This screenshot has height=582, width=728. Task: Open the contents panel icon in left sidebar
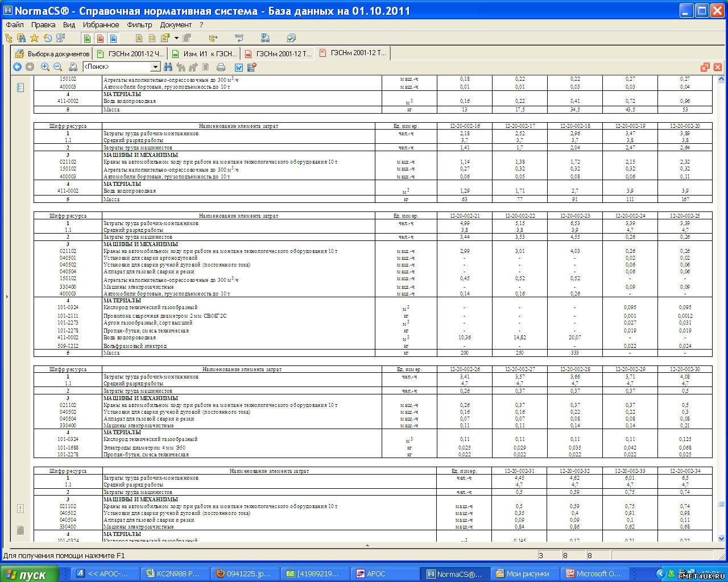[20, 88]
